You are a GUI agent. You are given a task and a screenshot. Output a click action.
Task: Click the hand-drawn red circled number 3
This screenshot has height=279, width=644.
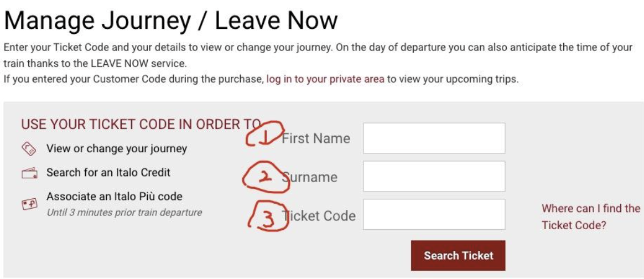267,215
